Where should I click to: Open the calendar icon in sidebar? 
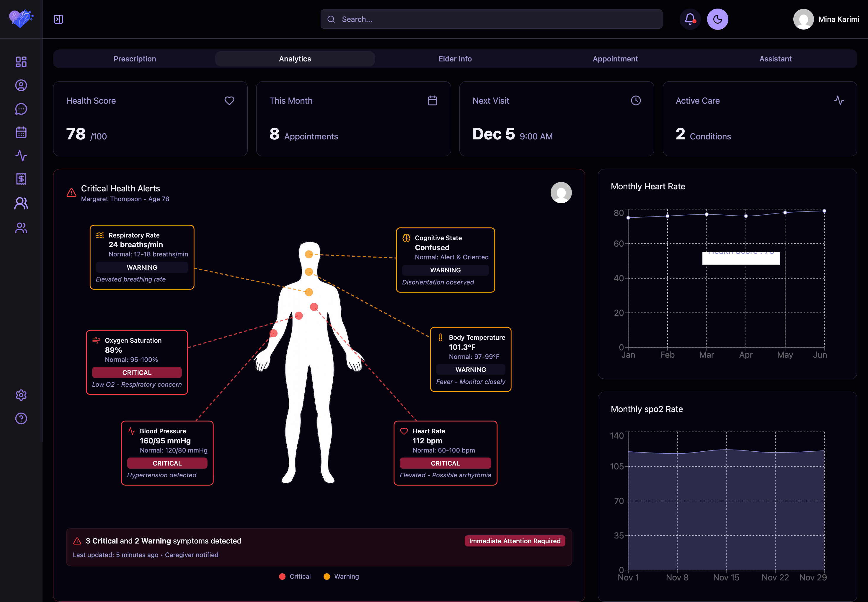21,132
